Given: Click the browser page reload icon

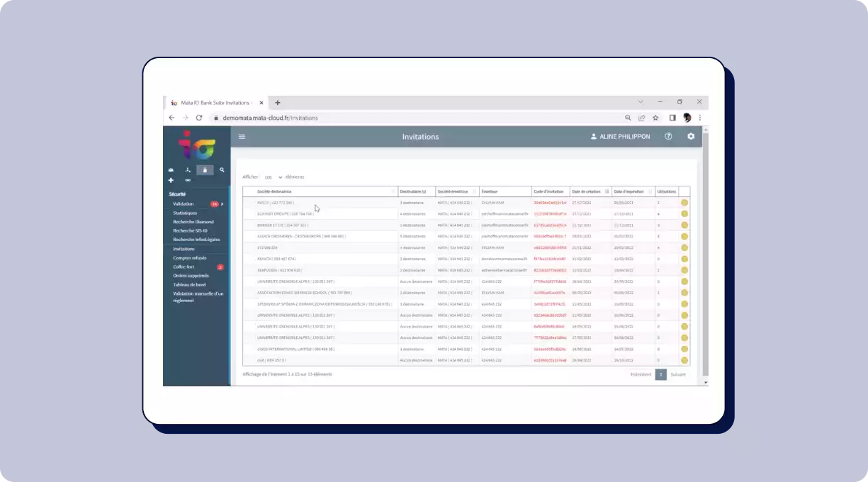Looking at the screenshot, I should point(199,118).
